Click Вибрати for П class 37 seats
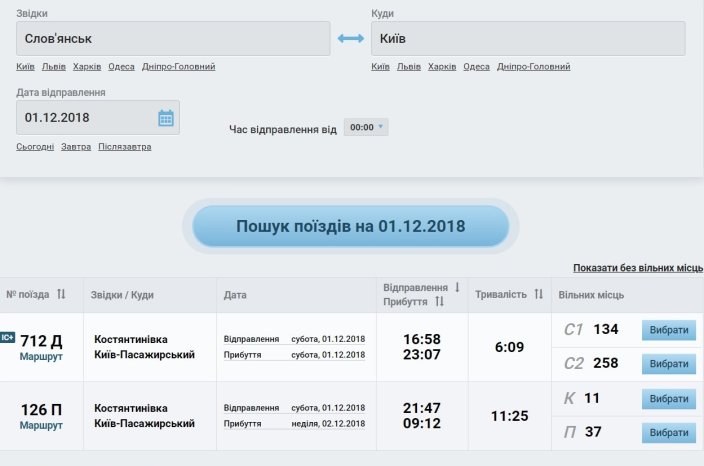The width and height of the screenshot is (704, 466). [669, 433]
